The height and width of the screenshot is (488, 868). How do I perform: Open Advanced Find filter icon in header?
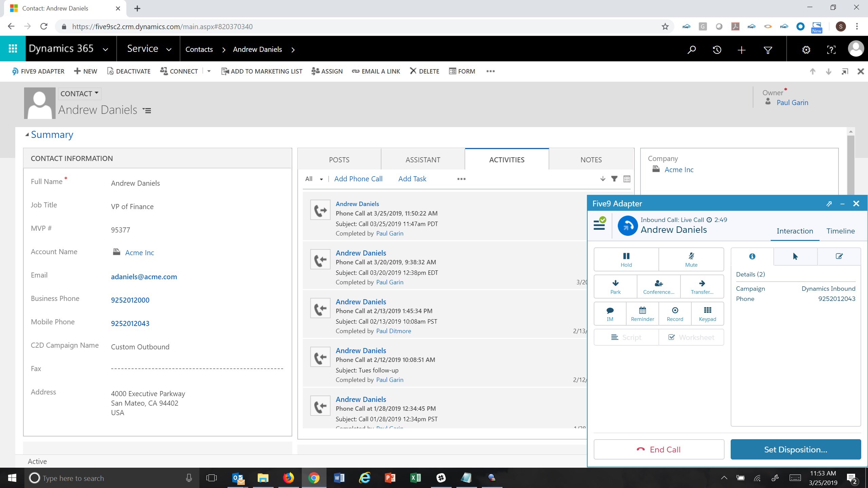point(768,50)
